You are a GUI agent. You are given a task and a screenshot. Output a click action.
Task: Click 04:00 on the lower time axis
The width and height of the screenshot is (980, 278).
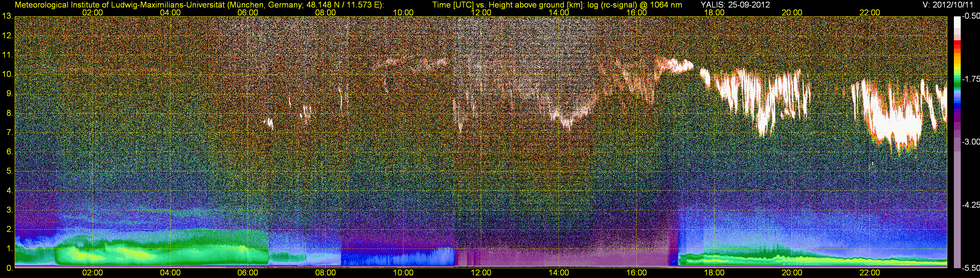point(170,273)
